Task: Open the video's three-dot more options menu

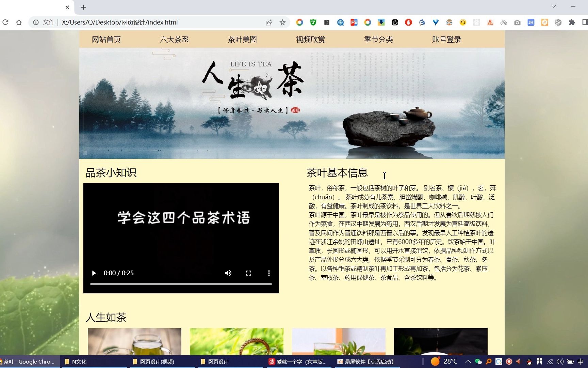Action: pyautogui.click(x=269, y=273)
